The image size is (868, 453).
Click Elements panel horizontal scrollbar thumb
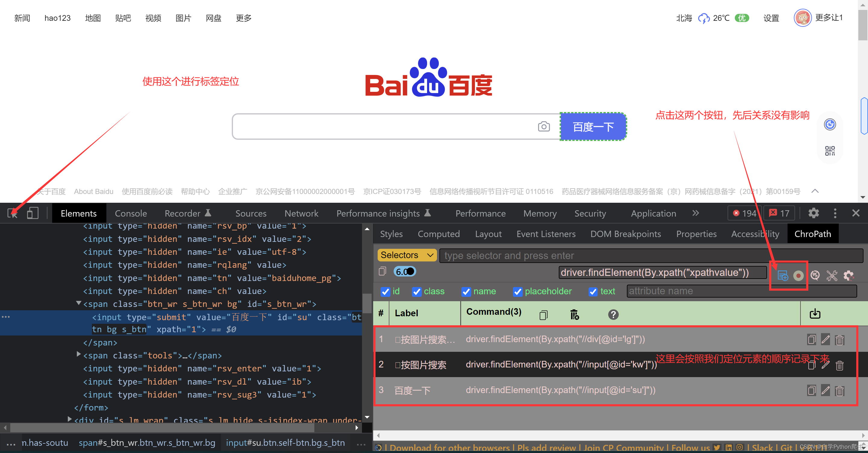point(162,428)
